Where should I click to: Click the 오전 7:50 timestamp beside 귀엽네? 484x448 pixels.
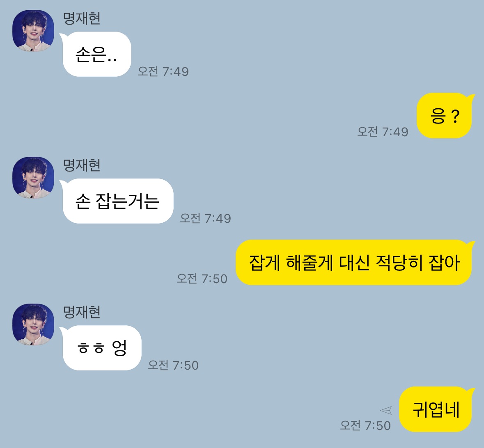[x=365, y=425]
